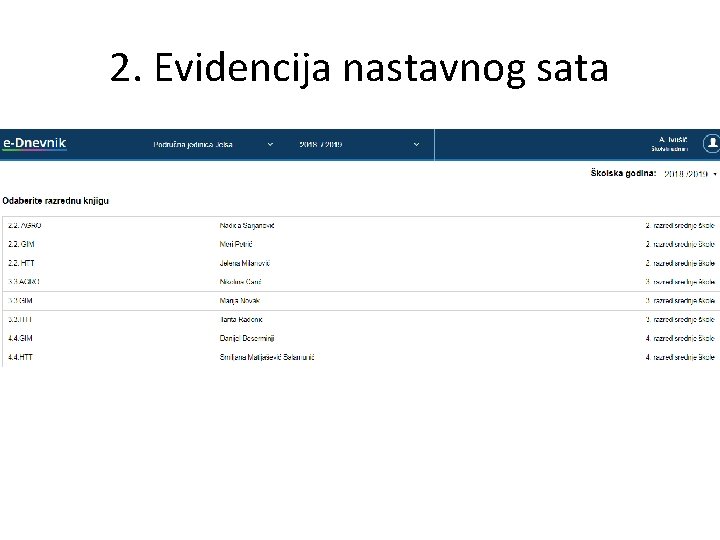This screenshot has height=540, width=720.
Task: Select teacher Jelena Milanović
Action: pos(245,263)
